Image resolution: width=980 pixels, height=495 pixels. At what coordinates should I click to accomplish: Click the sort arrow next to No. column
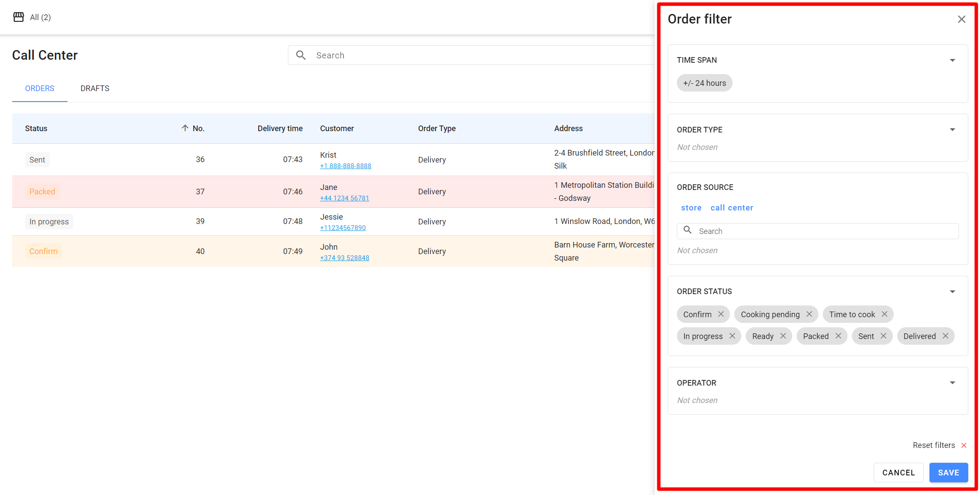pos(185,128)
